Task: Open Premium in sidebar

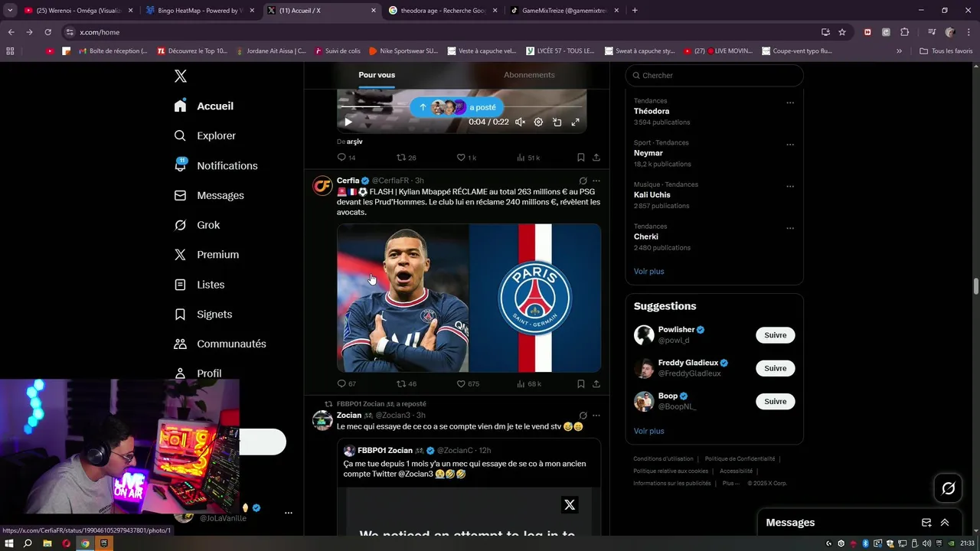Action: point(207,254)
